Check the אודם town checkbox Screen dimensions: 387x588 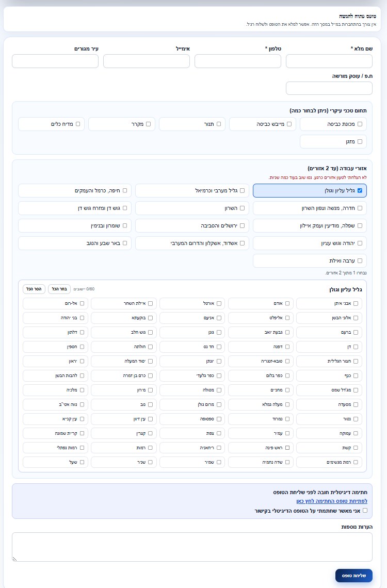pos(287,304)
